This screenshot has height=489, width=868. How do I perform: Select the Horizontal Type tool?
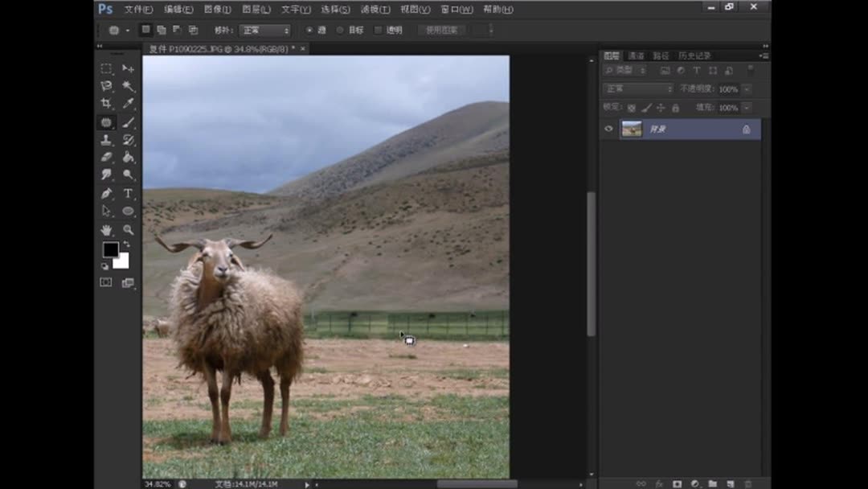pyautogui.click(x=127, y=193)
